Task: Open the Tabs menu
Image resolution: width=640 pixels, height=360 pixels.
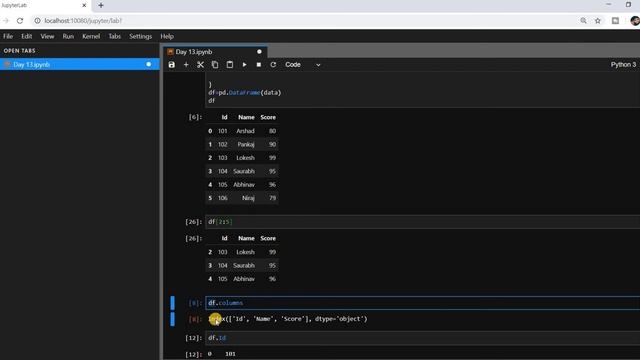Action: 115,36
